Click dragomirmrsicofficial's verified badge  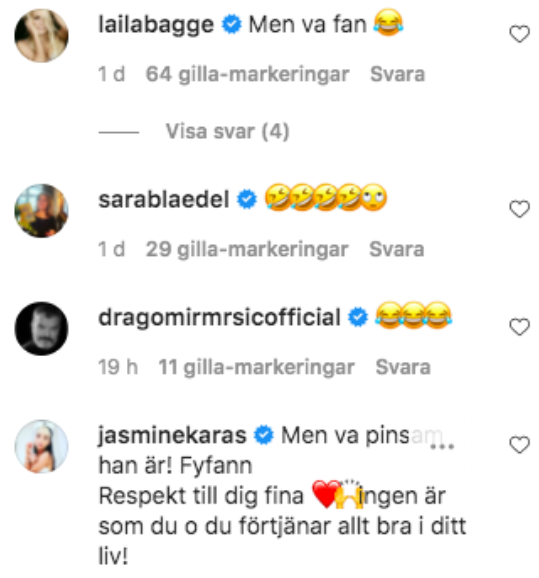(x=358, y=317)
